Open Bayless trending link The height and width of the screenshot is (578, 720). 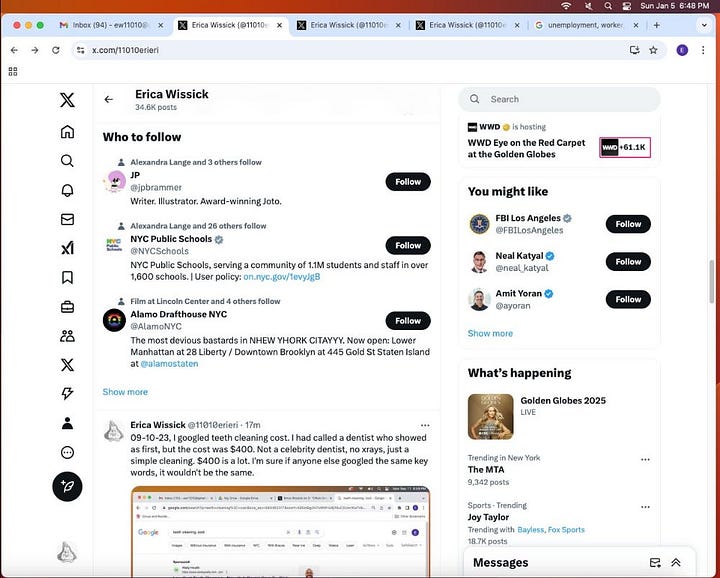[x=530, y=530]
